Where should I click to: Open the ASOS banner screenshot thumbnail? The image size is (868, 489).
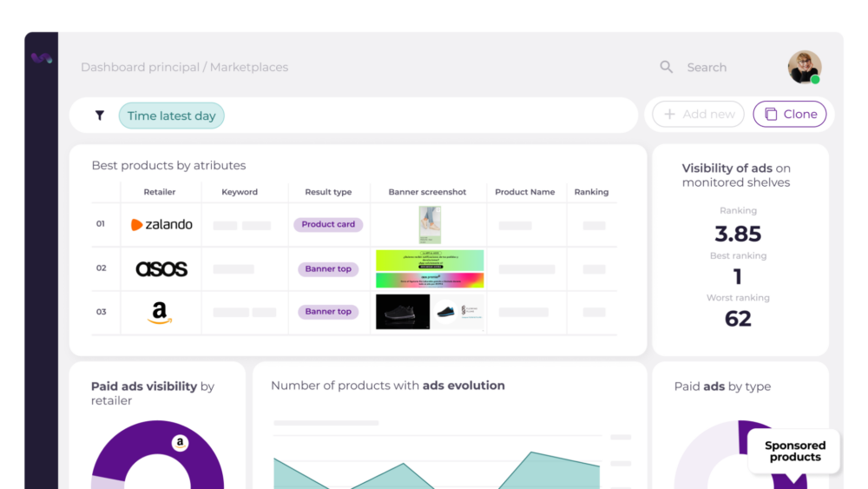tap(430, 268)
